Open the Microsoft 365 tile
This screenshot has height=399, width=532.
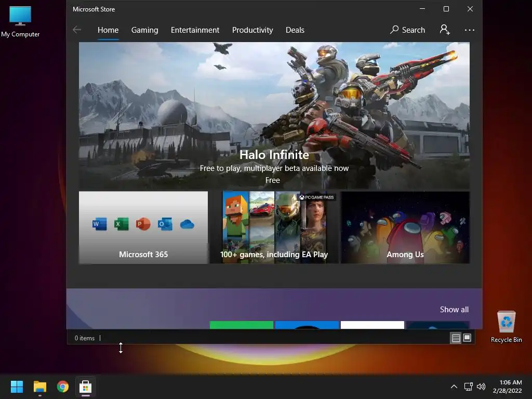coord(143,228)
